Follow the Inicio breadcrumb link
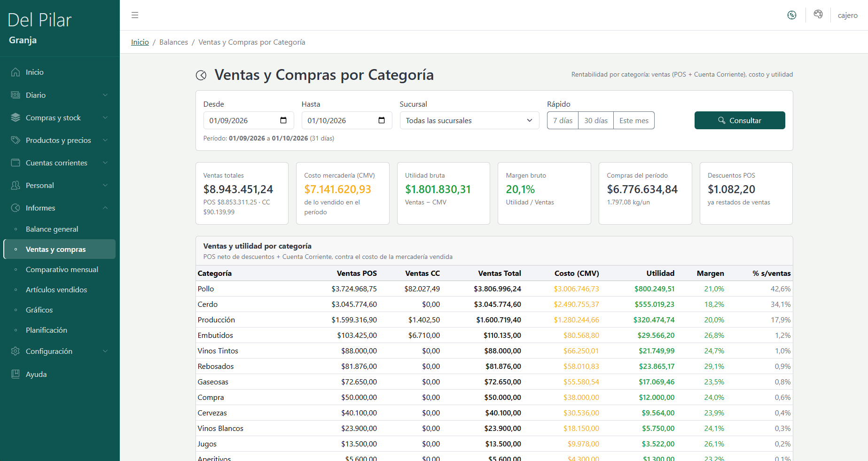868x461 pixels. (140, 42)
